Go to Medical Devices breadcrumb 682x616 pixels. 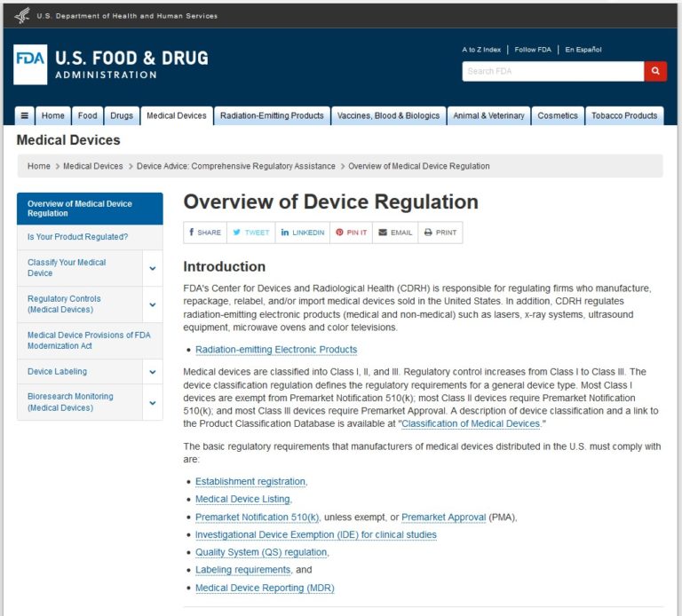[93, 166]
